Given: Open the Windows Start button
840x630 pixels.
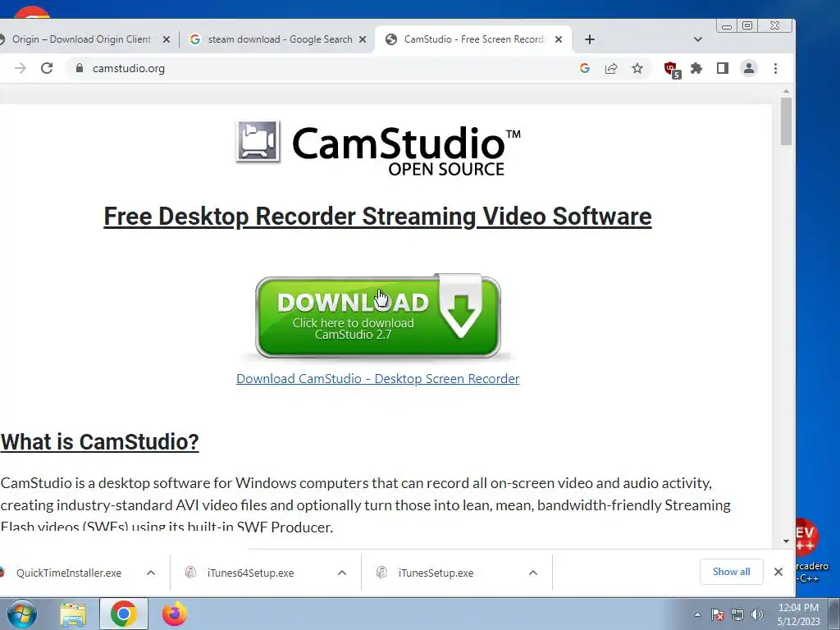Looking at the screenshot, I should [21, 614].
